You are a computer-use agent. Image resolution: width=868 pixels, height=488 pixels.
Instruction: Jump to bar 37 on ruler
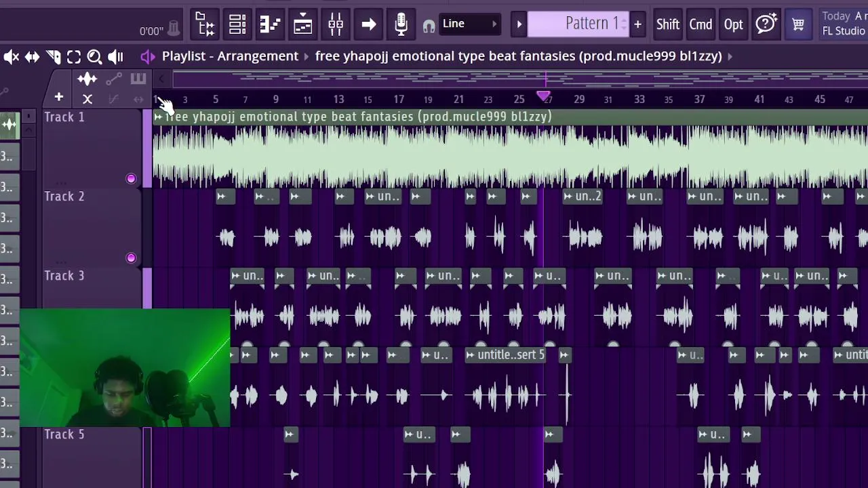coord(699,100)
